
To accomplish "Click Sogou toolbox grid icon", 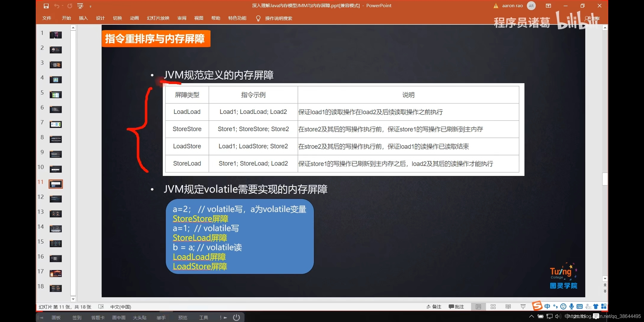I will click(x=604, y=306).
